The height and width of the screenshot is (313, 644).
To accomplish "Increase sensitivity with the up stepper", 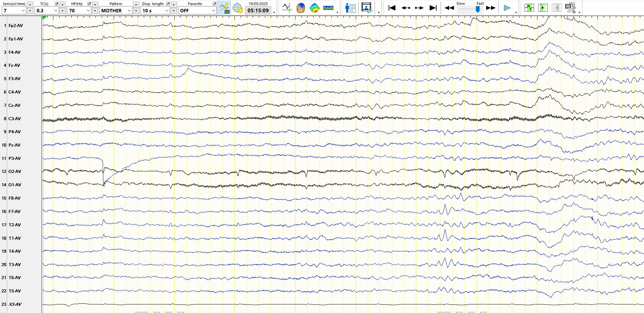I will (30, 4).
